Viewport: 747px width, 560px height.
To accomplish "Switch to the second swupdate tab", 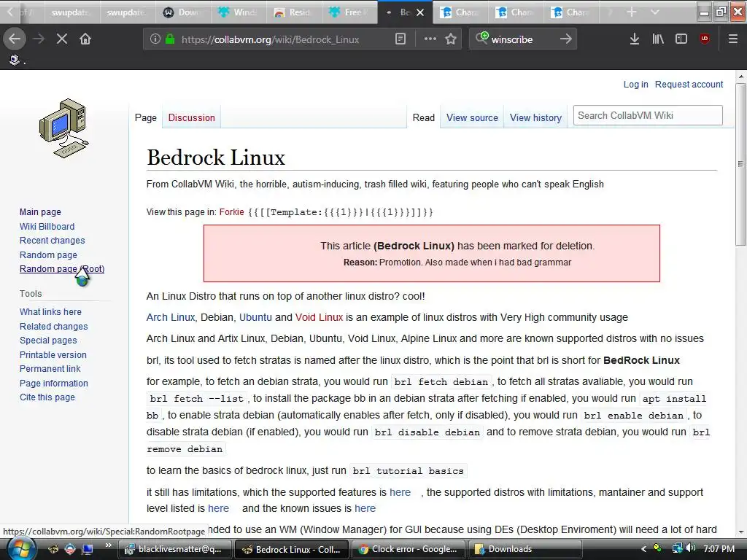I will (125, 12).
